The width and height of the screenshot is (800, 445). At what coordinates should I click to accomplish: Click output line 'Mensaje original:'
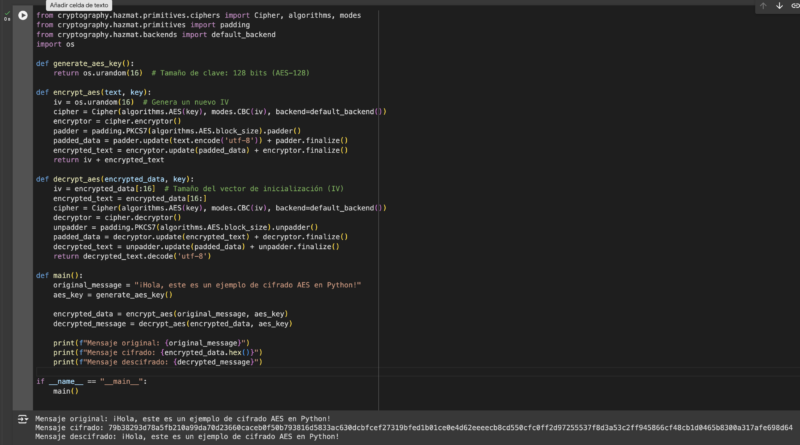pos(183,419)
